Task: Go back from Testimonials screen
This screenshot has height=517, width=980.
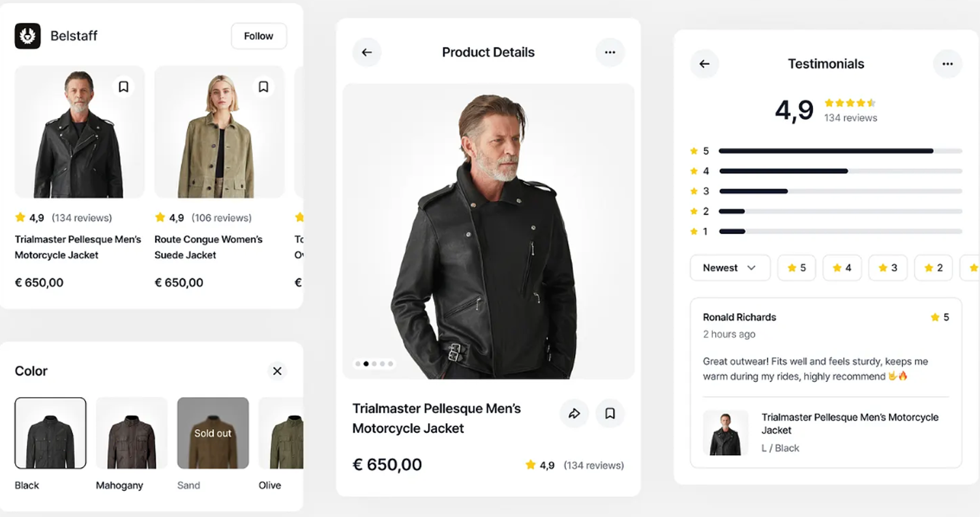Action: [704, 64]
